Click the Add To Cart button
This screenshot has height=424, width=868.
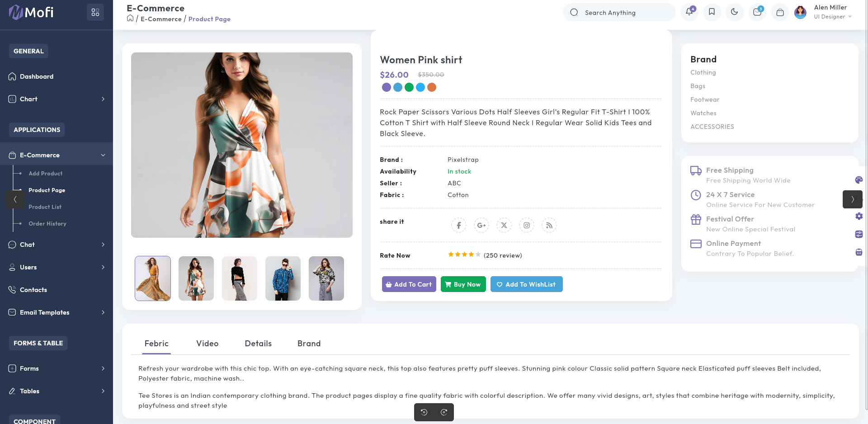(409, 284)
